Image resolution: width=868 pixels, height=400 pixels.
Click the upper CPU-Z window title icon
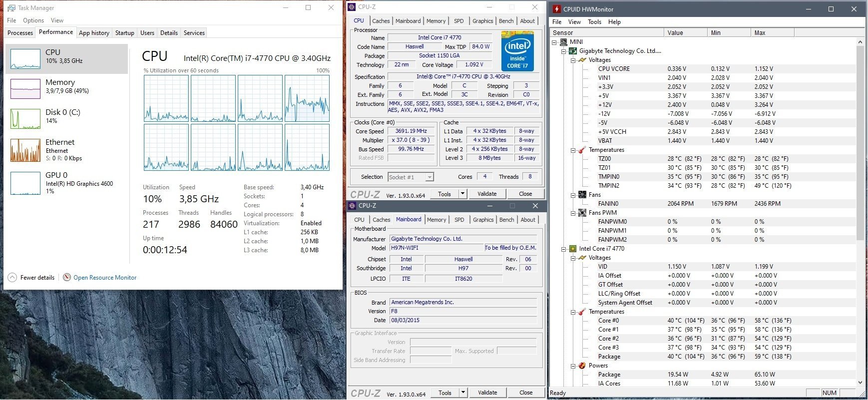[x=352, y=7]
